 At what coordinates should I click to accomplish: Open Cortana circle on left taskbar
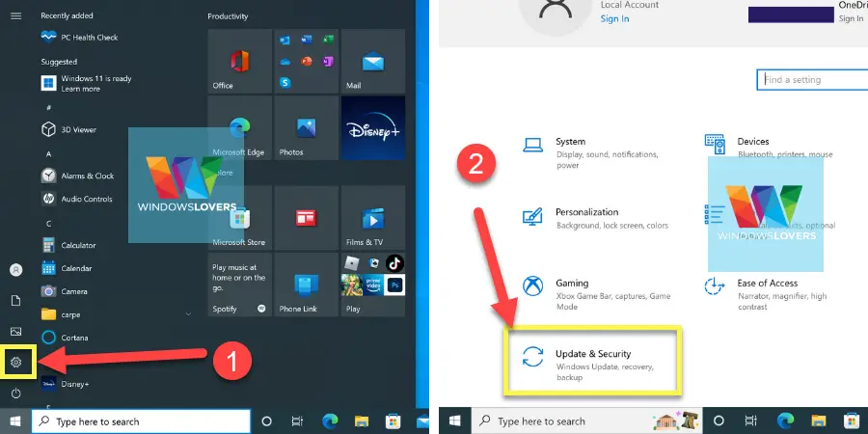pyautogui.click(x=266, y=421)
